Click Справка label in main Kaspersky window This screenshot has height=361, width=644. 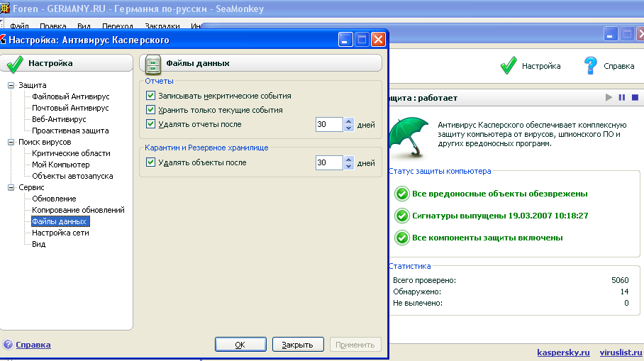(x=618, y=66)
